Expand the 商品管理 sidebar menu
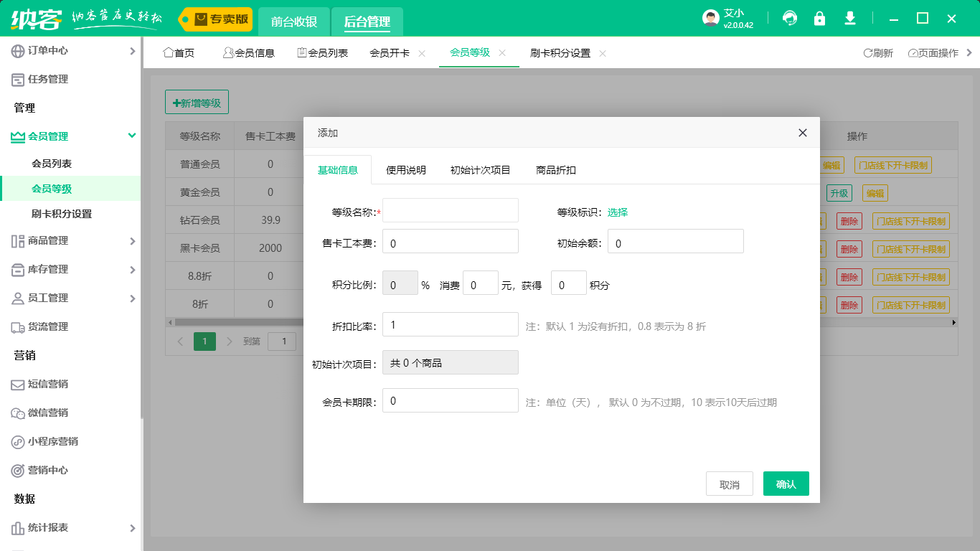The image size is (980, 551). click(132, 241)
